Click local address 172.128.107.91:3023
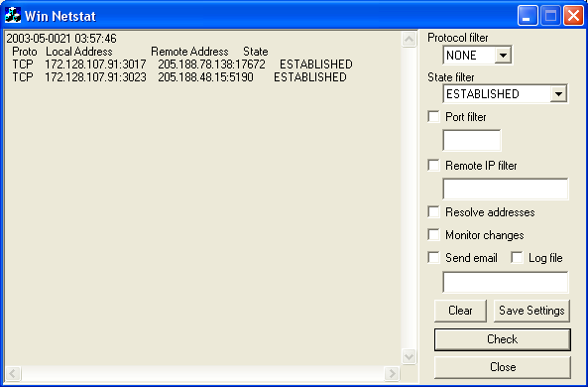Image resolution: width=588 pixels, height=387 pixels. (x=95, y=77)
